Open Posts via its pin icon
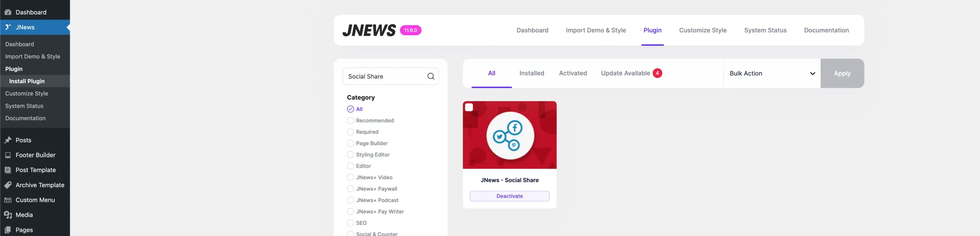 (x=8, y=140)
